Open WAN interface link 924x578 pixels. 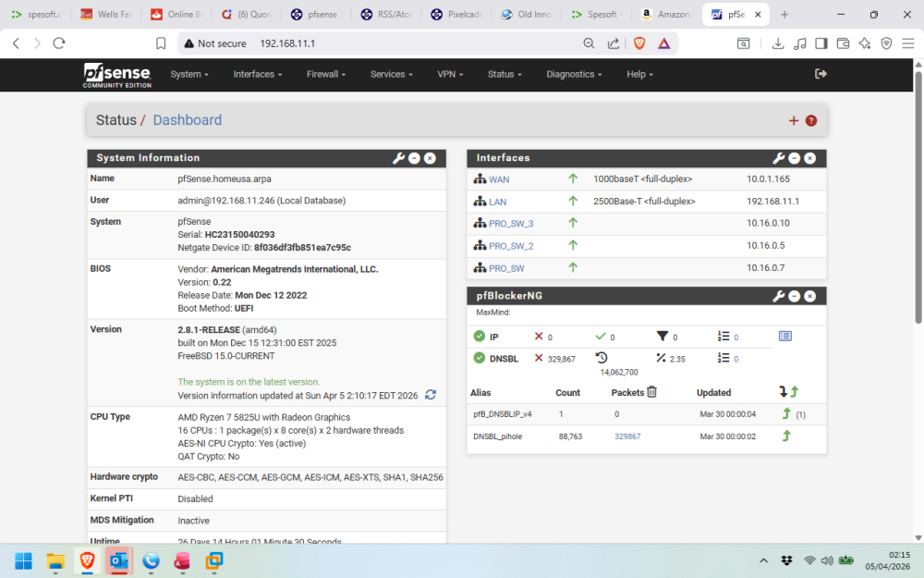pyautogui.click(x=499, y=179)
